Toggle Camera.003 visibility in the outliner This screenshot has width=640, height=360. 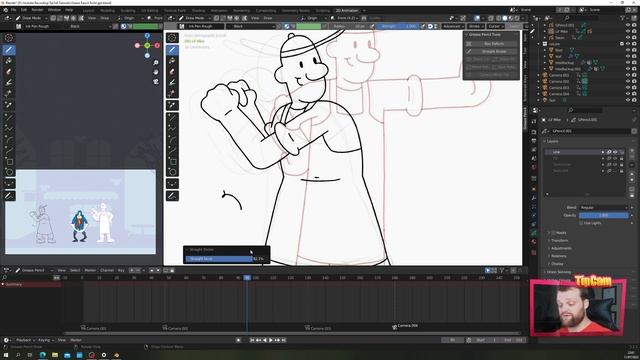click(628, 87)
